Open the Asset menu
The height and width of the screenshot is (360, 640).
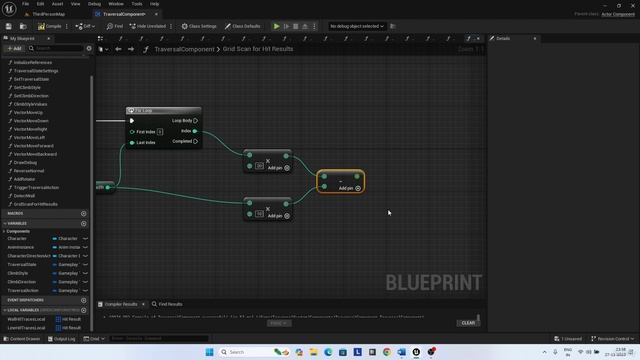pyautogui.click(x=58, y=4)
